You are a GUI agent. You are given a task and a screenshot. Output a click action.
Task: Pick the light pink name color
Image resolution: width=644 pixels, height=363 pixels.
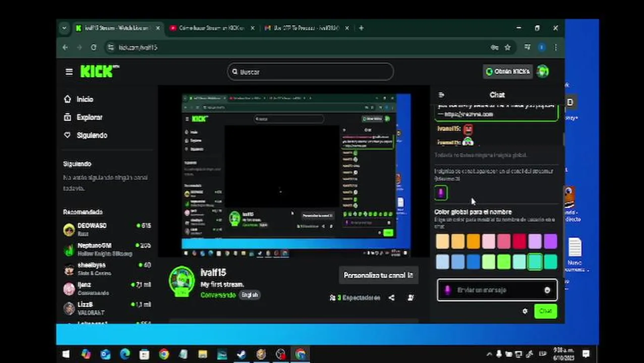click(489, 241)
